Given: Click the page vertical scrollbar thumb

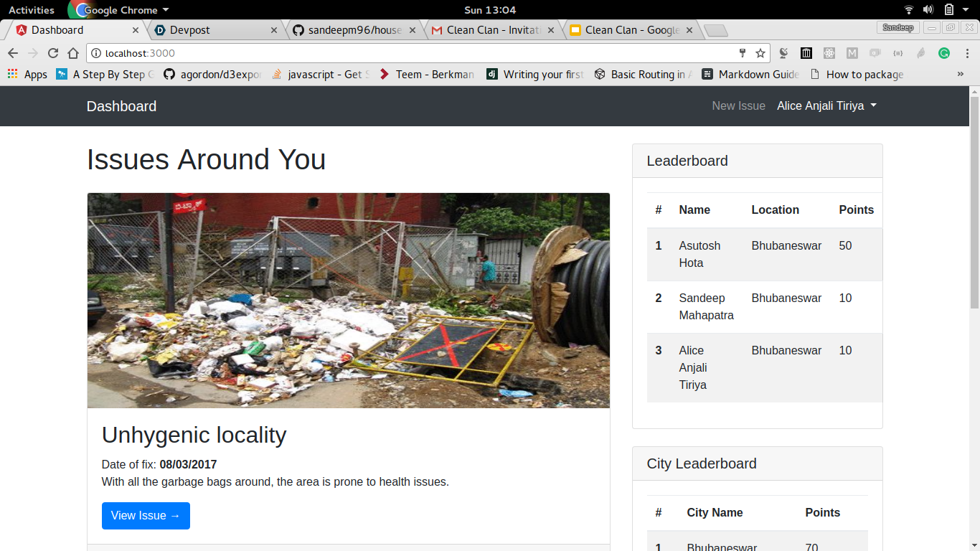Looking at the screenshot, I should click(x=974, y=202).
